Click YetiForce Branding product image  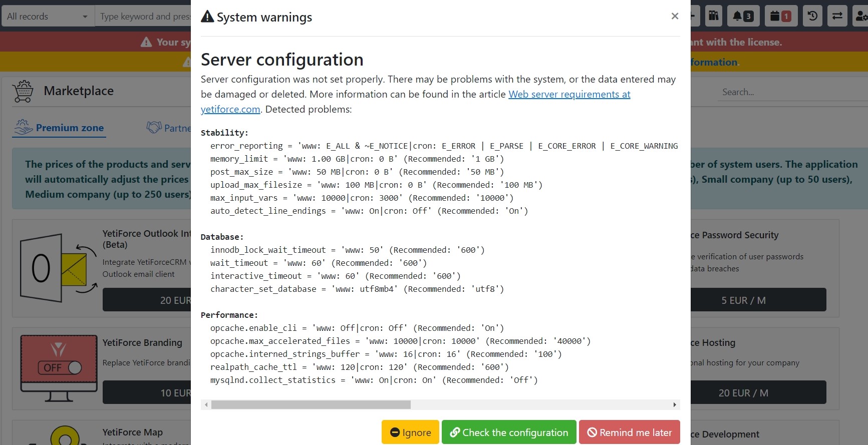pos(59,368)
